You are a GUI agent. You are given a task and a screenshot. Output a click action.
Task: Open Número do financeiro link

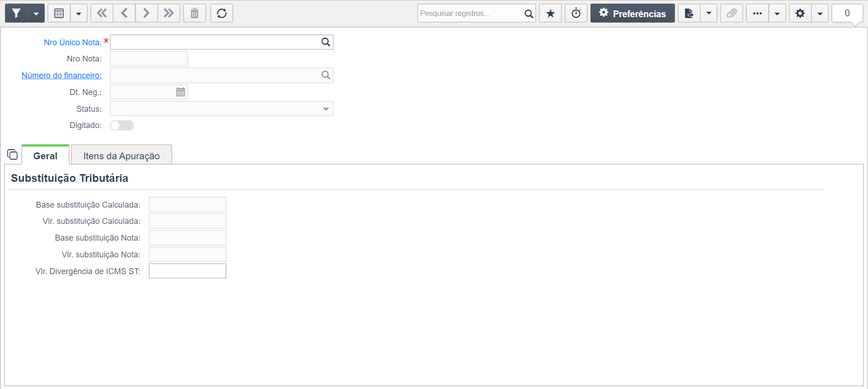pyautogui.click(x=61, y=76)
